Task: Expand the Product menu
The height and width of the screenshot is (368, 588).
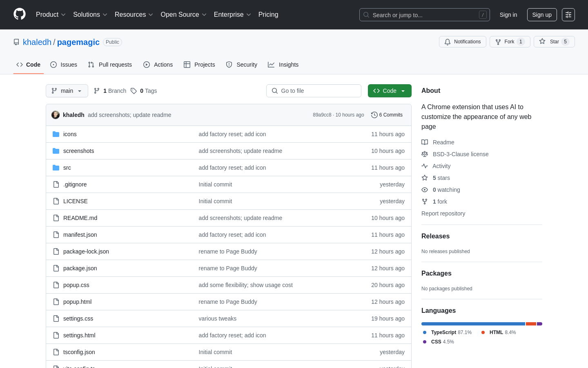Action: point(51,15)
